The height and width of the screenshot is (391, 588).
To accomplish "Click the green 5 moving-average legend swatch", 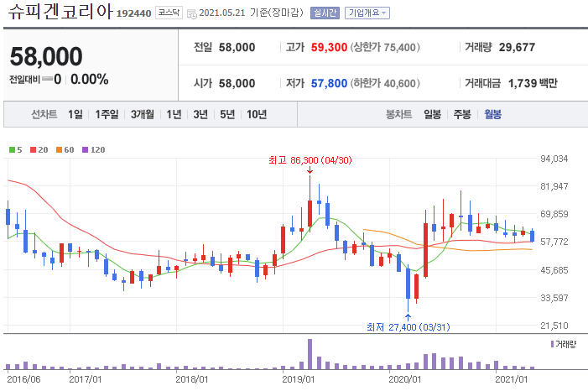I will (x=12, y=149).
